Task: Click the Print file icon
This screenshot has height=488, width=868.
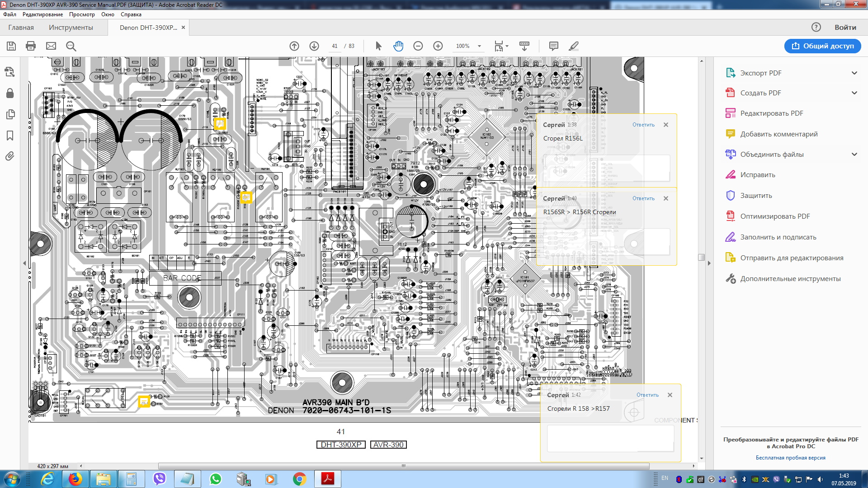Action: [x=31, y=46]
